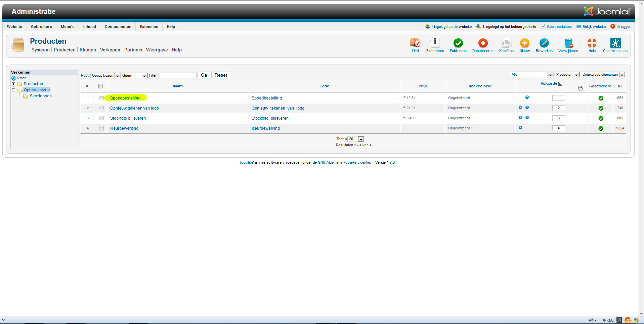Viewport: 644px width, 324px height.
Task: Tick the select-all checkbox in table header
Action: click(100, 86)
